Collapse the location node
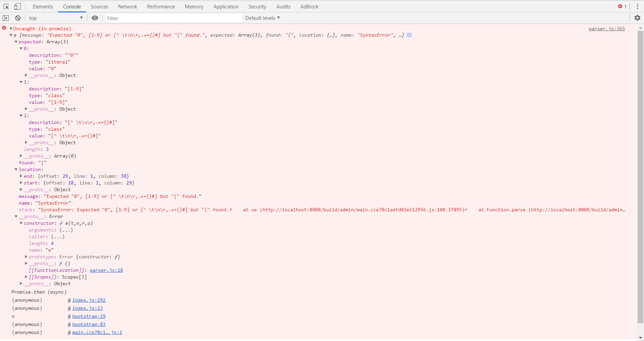 coord(16,169)
